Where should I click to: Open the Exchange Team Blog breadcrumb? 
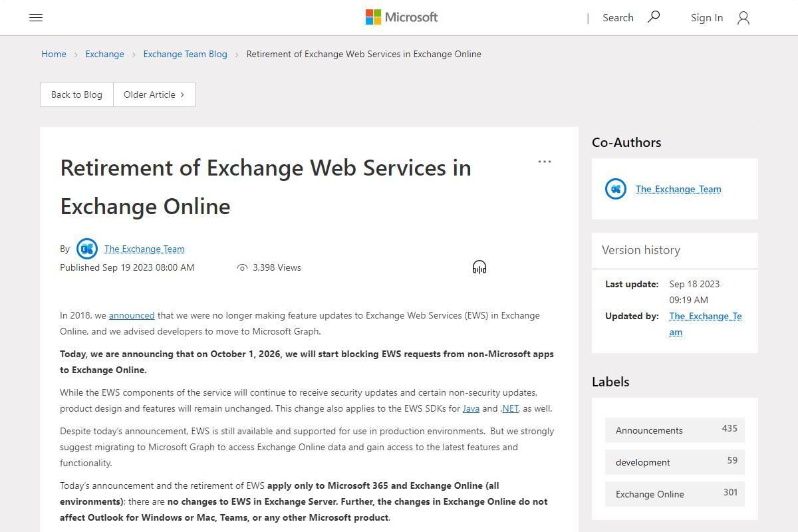pos(185,54)
